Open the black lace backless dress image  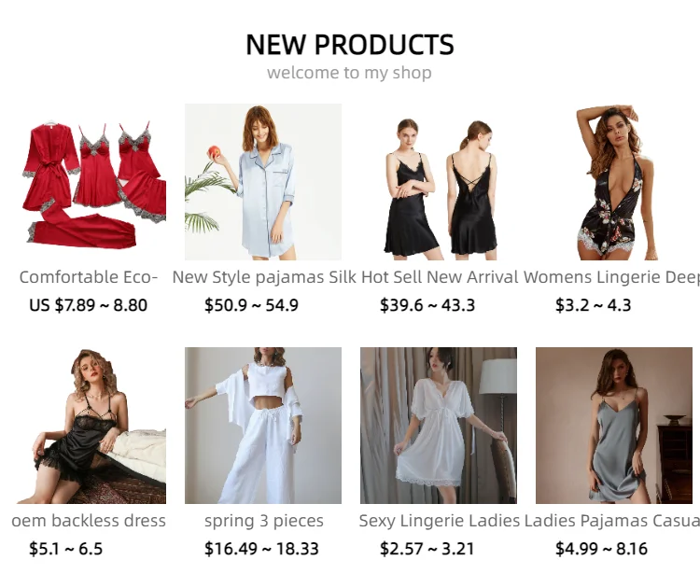[x=88, y=426]
